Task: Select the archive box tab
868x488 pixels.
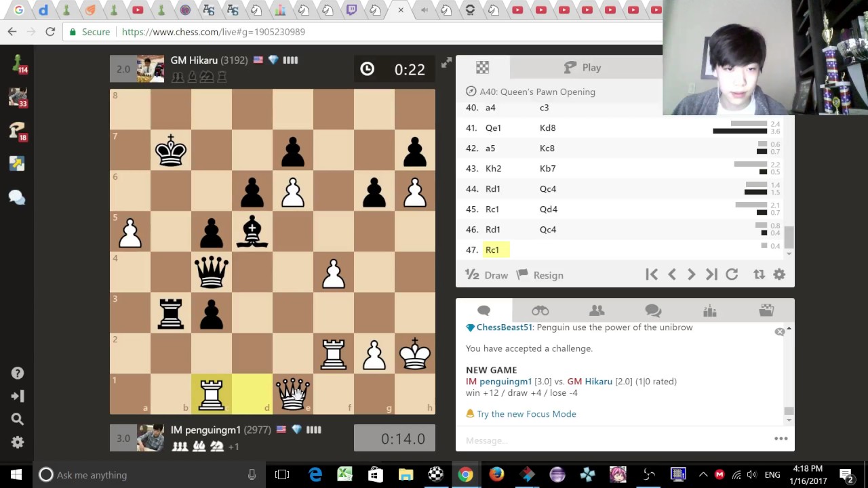Action: [766, 310]
